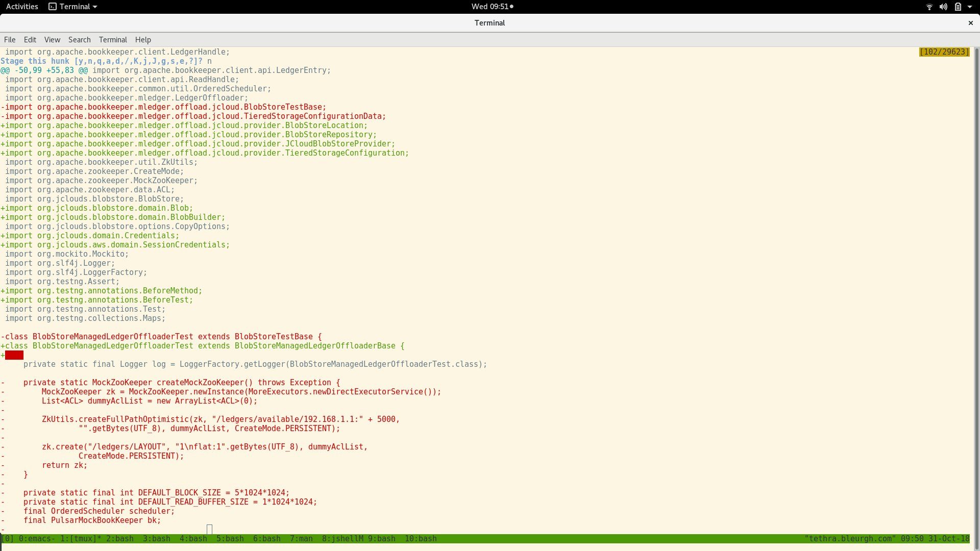
Task: Click the volume speaker icon
Action: [x=943, y=7]
